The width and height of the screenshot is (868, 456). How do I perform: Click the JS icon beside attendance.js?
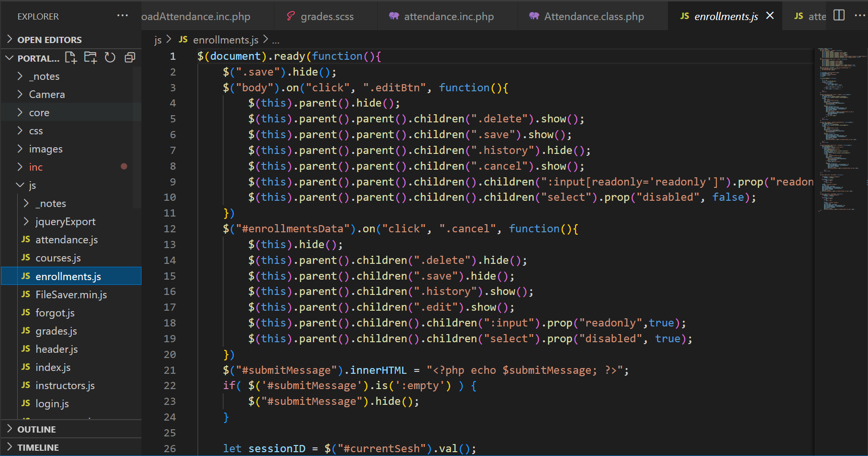click(26, 239)
